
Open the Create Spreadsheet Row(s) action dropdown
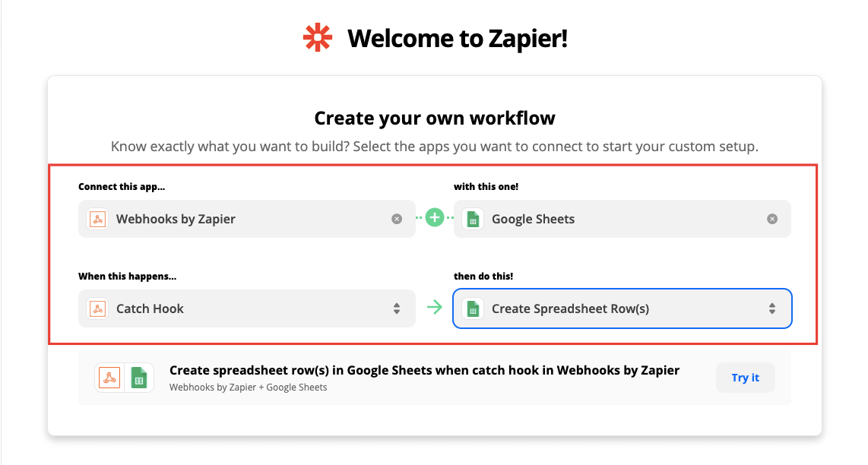[622, 308]
